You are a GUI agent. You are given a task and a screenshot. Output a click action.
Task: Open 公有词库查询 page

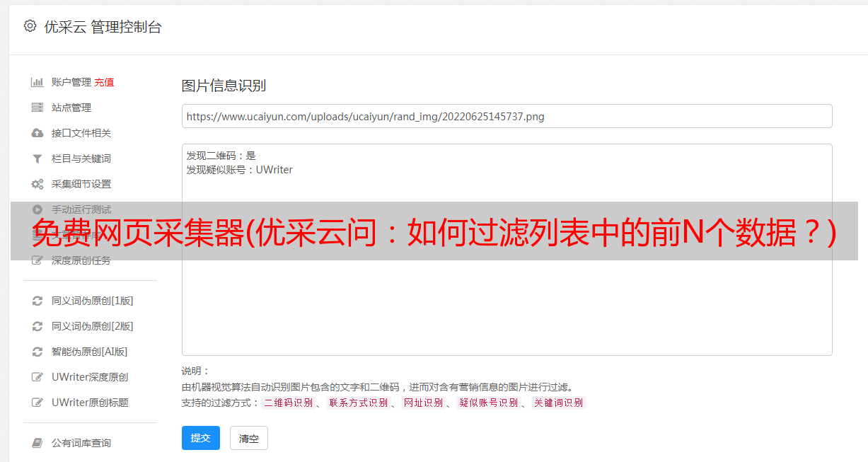[x=81, y=443]
